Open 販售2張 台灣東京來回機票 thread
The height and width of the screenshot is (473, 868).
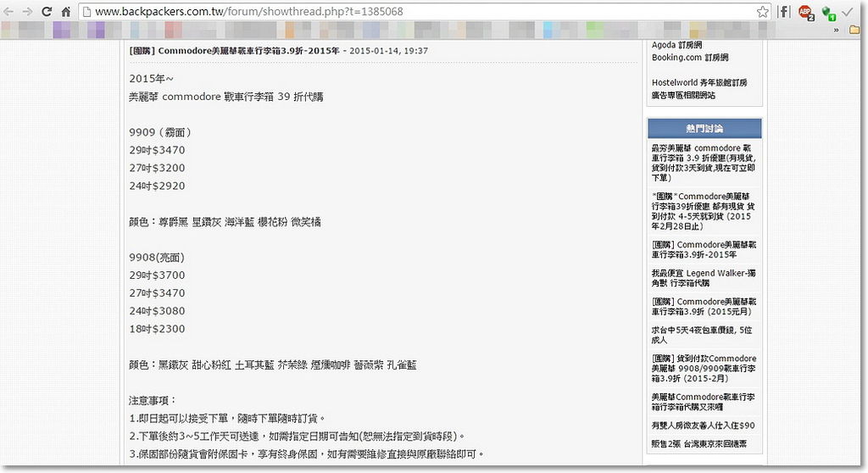[698, 443]
